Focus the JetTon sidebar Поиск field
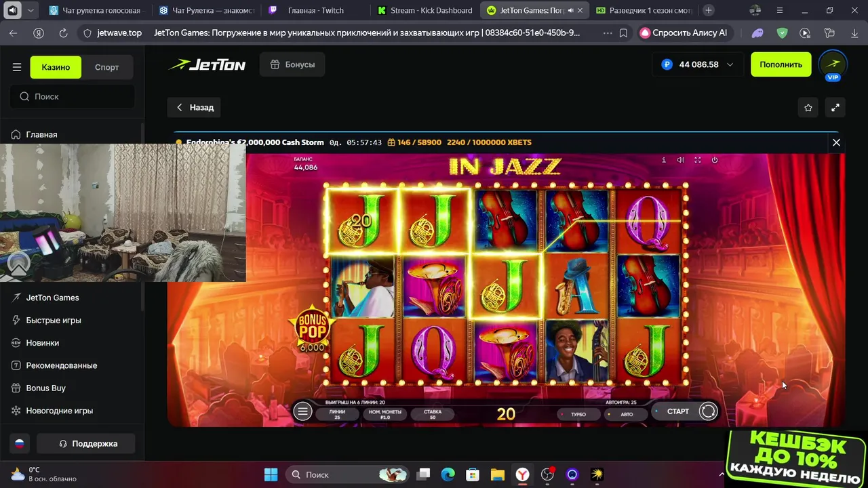The height and width of the screenshot is (488, 868). [72, 96]
